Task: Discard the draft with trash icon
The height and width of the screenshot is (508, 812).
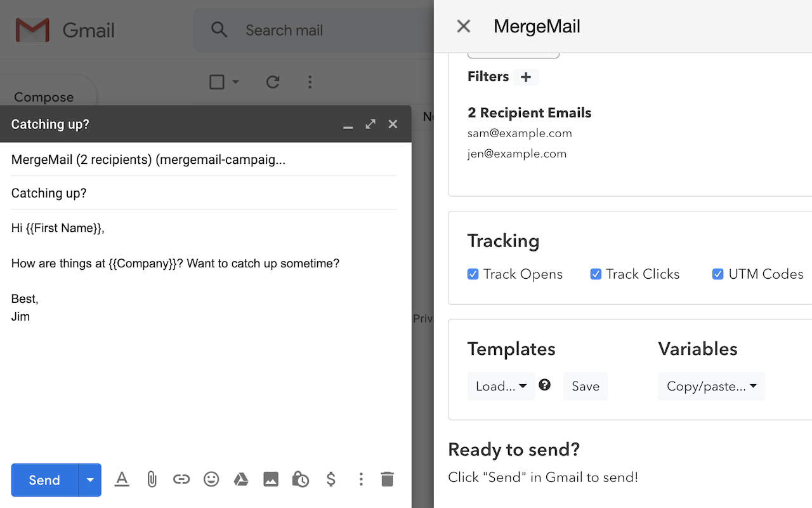Action: 387,479
